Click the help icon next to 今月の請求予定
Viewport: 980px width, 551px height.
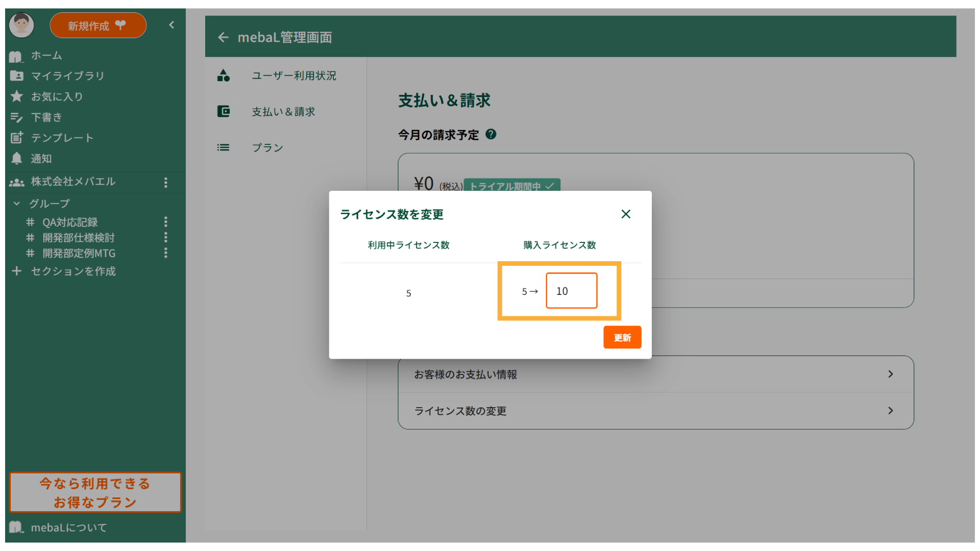(x=491, y=134)
